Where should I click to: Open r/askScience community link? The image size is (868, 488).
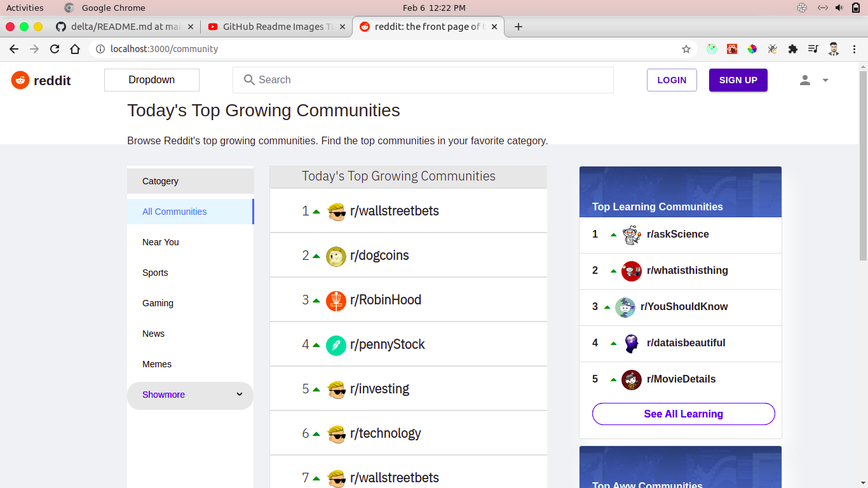(x=678, y=234)
